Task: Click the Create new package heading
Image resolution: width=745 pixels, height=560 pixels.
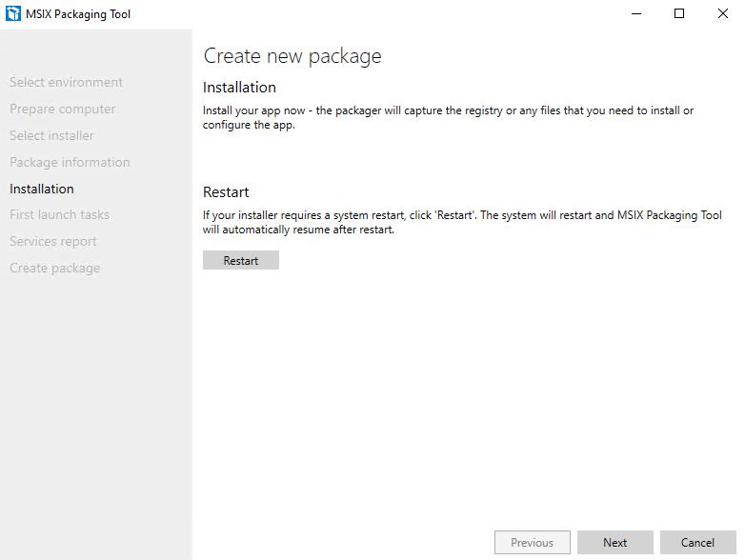Action: tap(292, 56)
